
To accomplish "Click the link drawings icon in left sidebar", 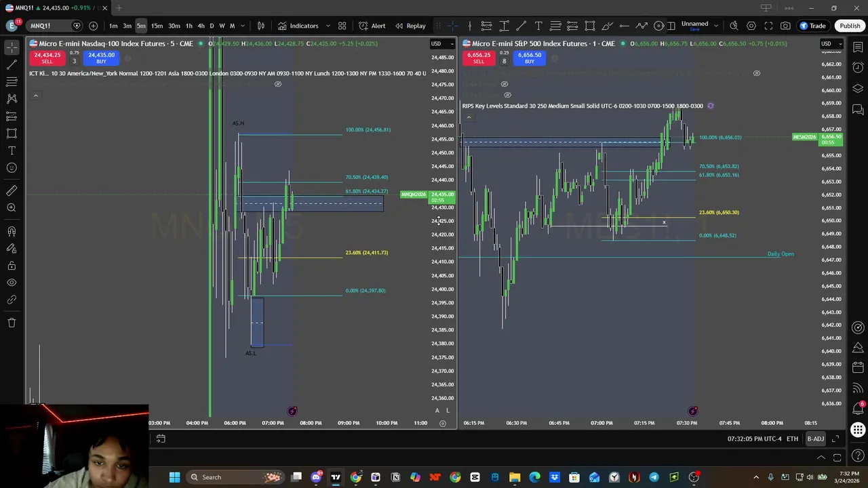I will tap(12, 300).
